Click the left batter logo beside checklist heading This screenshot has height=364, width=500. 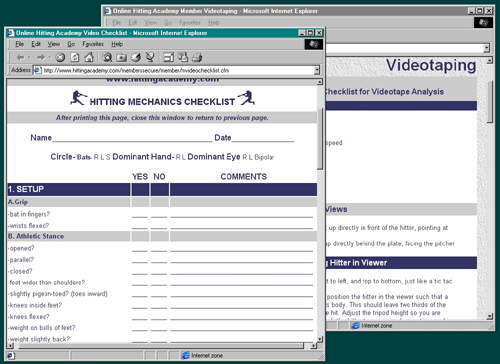78,98
